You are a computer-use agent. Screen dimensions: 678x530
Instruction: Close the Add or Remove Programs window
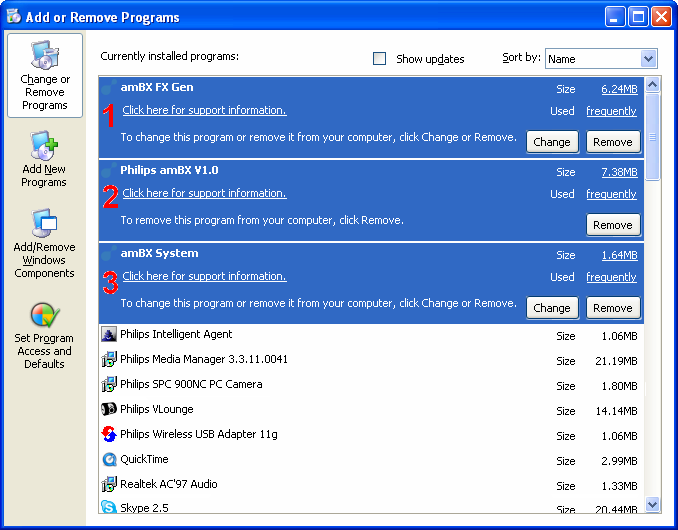click(661, 17)
